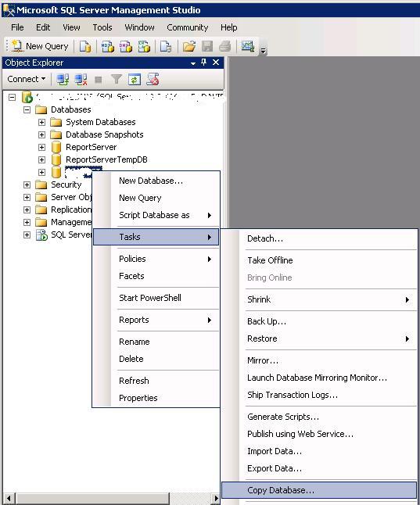Viewport: 420px width, 505px height.
Task: Click the Disconnect server icon
Action: coord(81,79)
